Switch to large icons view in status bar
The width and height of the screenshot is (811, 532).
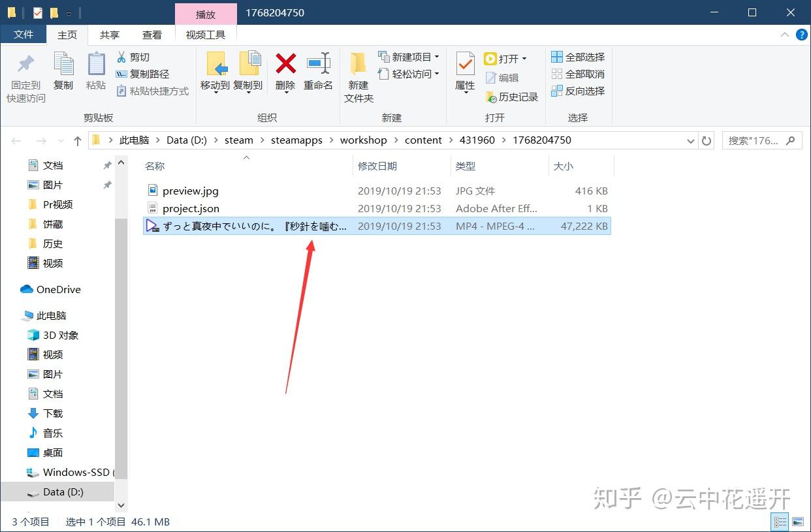click(x=797, y=522)
